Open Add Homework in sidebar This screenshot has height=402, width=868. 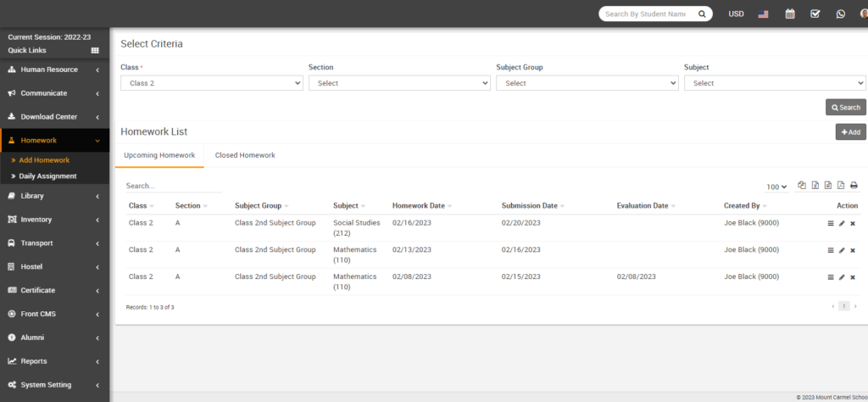pyautogui.click(x=44, y=160)
